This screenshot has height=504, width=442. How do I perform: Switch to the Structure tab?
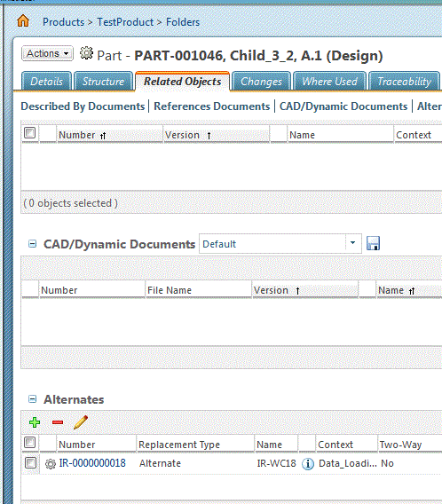103,82
